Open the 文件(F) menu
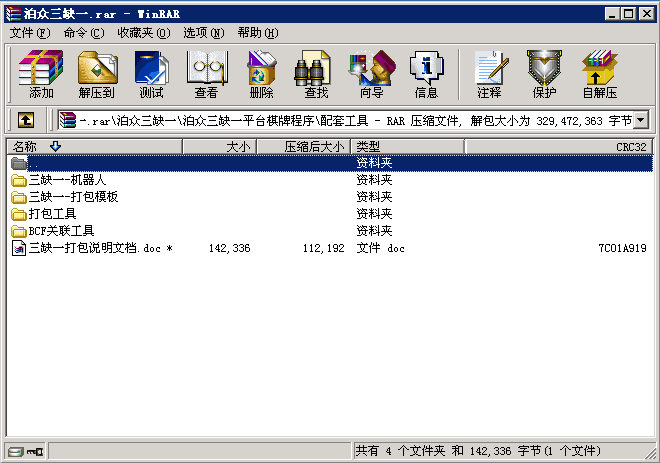The image size is (660, 463). [x=30, y=33]
